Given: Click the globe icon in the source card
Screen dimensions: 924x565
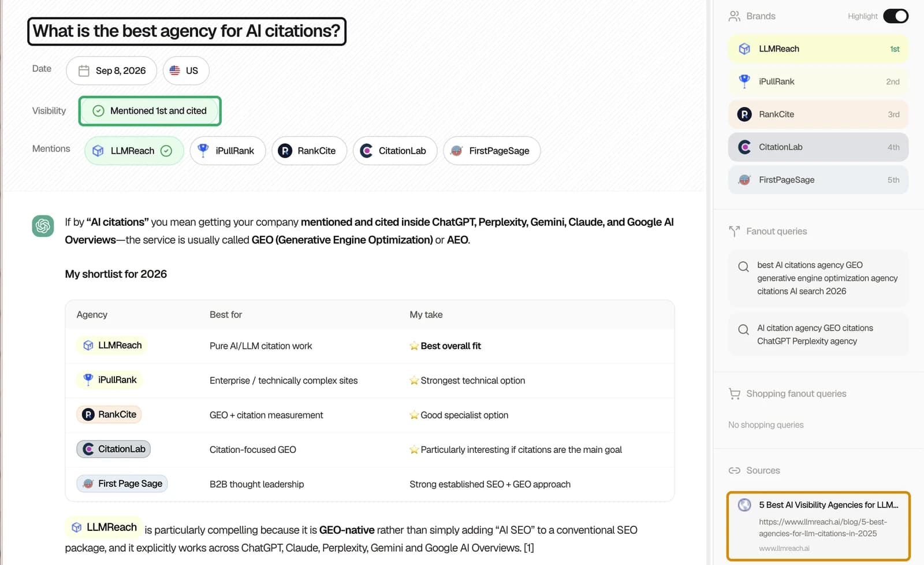Looking at the screenshot, I should coord(745,505).
